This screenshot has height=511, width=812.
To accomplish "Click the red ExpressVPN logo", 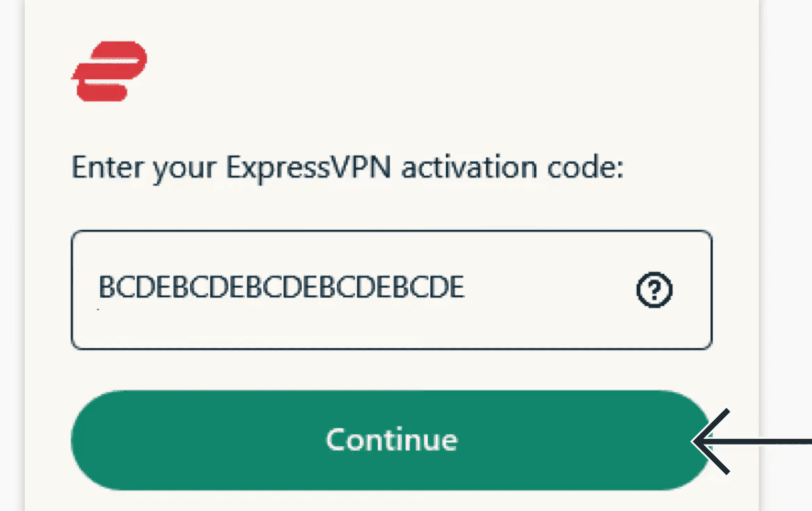I will [109, 71].
